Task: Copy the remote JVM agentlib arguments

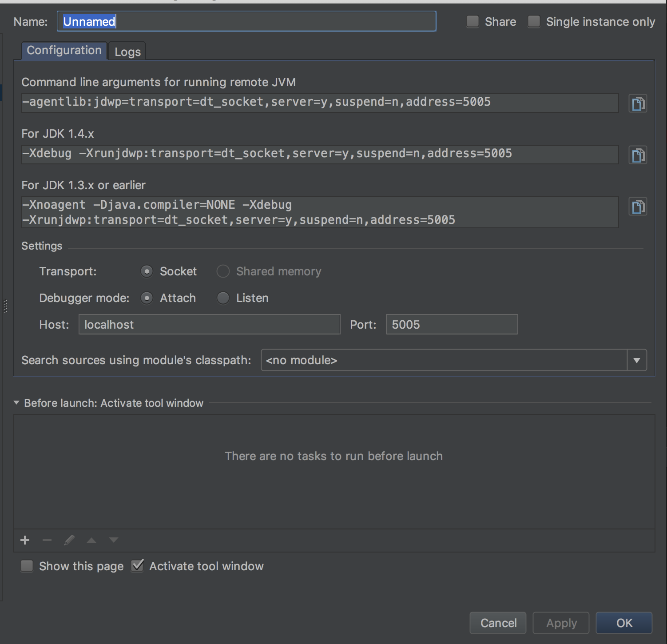Action: [638, 103]
